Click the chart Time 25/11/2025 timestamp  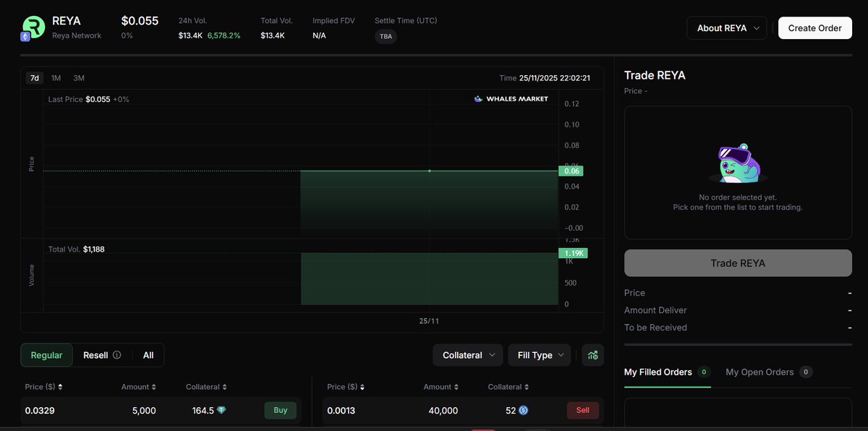tap(545, 78)
